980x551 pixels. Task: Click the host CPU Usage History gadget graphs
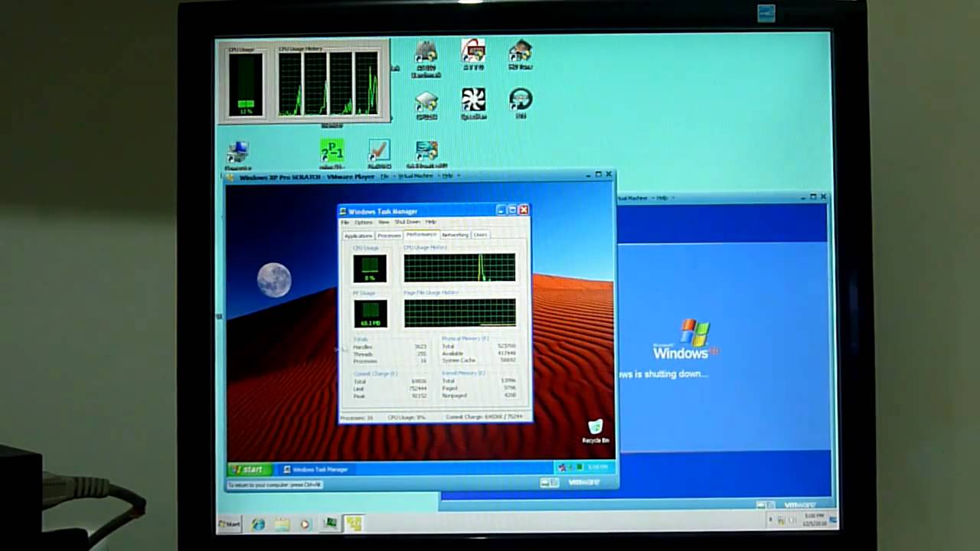(x=329, y=83)
